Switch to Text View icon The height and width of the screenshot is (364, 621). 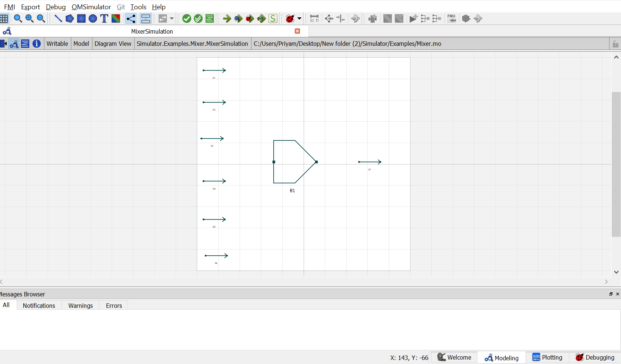click(x=25, y=44)
